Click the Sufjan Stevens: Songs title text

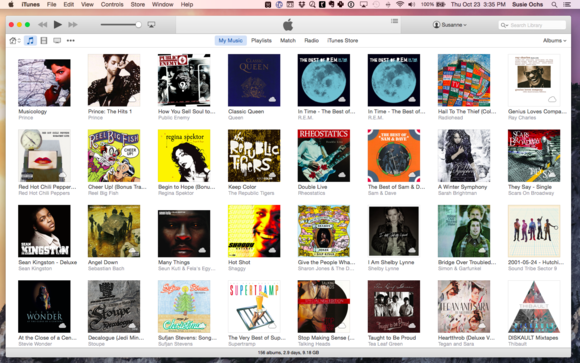tap(187, 338)
